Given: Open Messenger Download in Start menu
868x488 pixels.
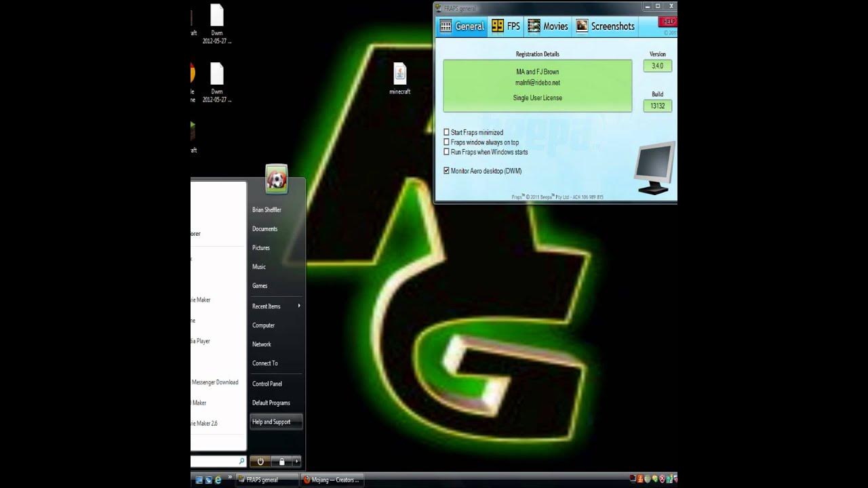Looking at the screenshot, I should [x=215, y=382].
